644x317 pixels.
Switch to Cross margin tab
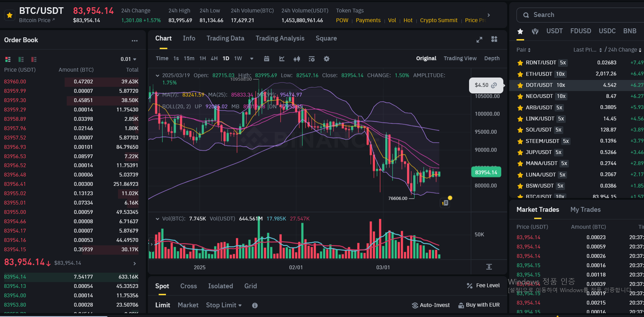point(188,286)
